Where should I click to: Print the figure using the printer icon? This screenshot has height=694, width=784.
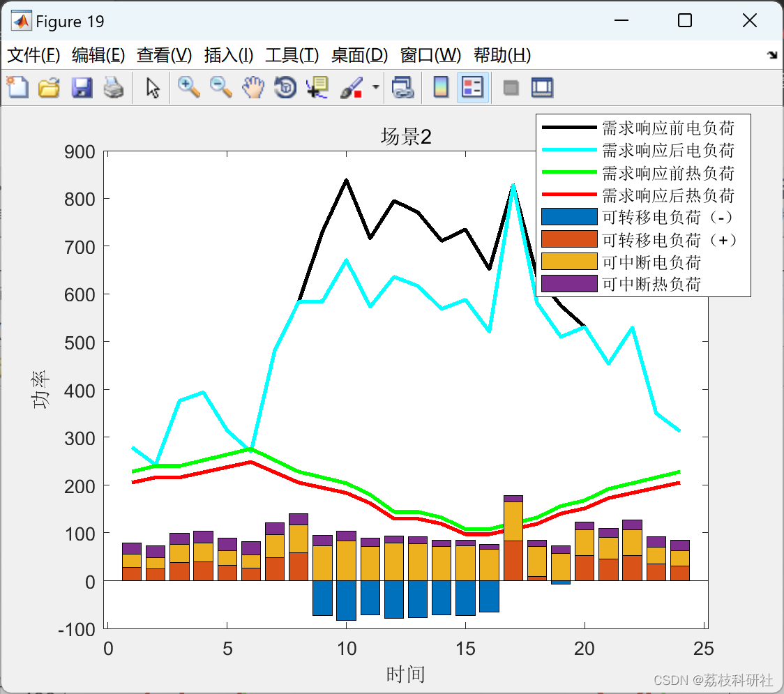click(x=114, y=87)
